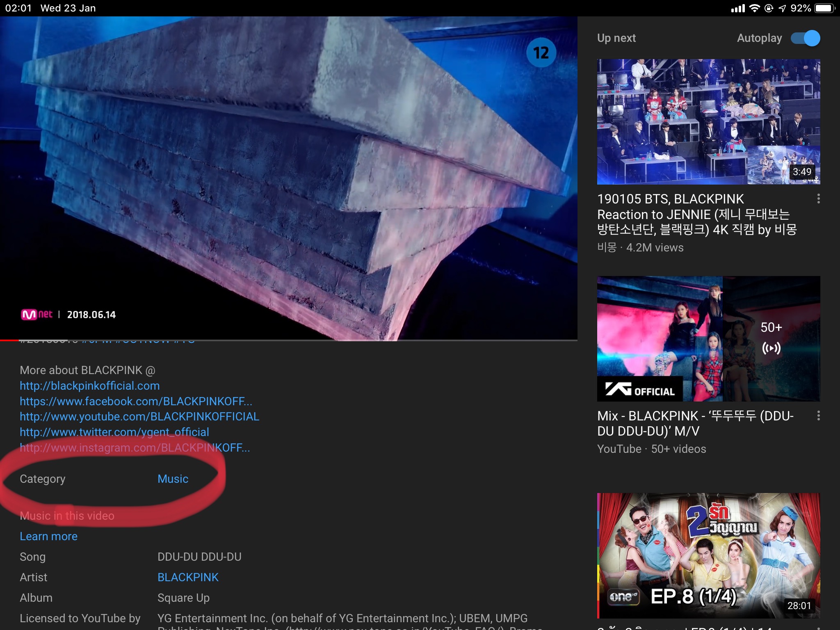The image size is (840, 630).
Task: Open the BLACKPINK Facebook link
Action: [136, 401]
